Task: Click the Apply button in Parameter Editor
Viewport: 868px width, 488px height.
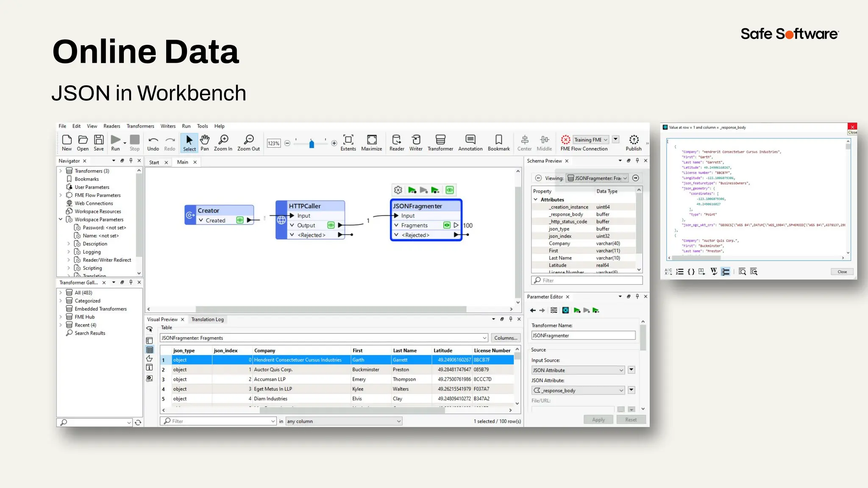Action: (598, 420)
